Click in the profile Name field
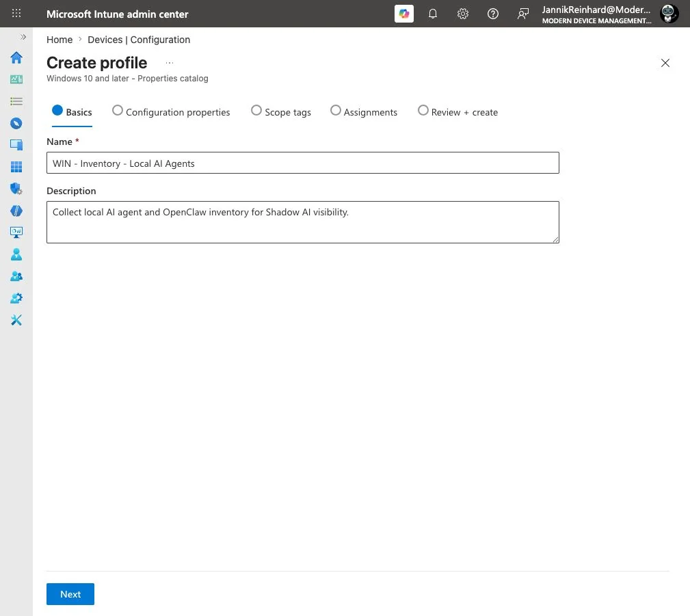Screen dimensions: 690x616 [303, 163]
